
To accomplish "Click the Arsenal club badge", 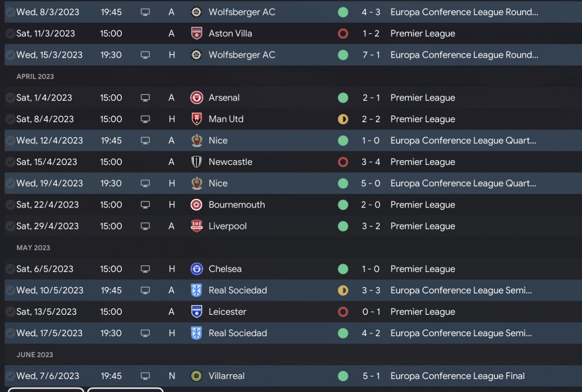I will (196, 98).
